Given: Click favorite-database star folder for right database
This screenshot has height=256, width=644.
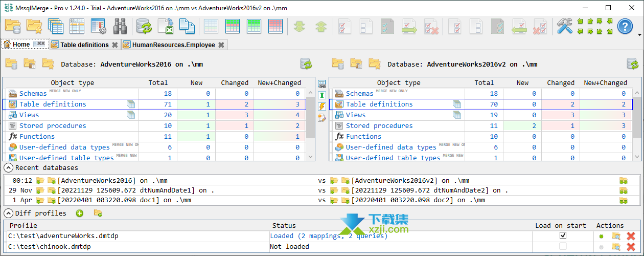Looking at the screenshot, I should pyautogui.click(x=375, y=63).
